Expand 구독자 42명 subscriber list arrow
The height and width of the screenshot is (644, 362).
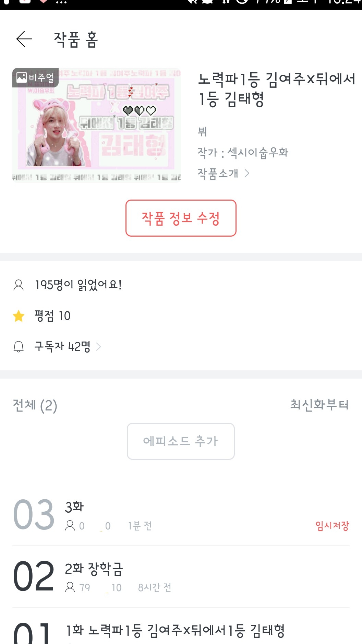click(99, 347)
